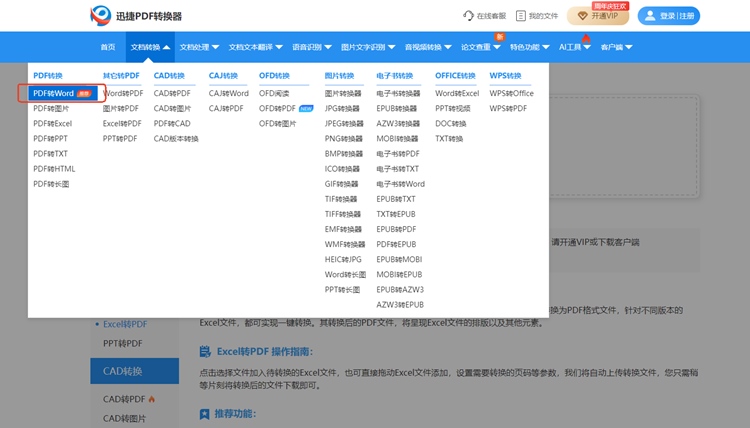Select HEIC转JPG entry
Image resolution: width=750 pixels, height=428 pixels.
[x=343, y=259]
